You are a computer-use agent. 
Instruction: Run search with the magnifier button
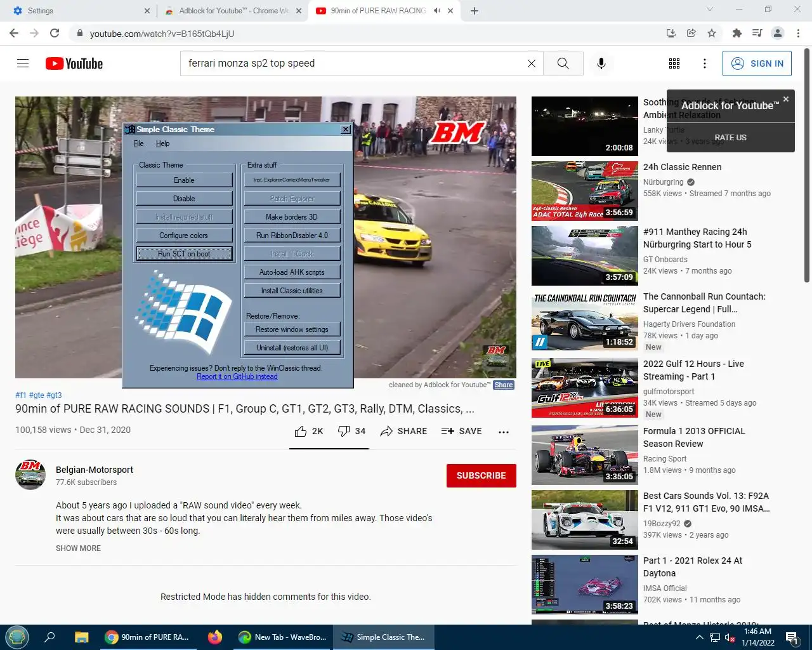563,63
